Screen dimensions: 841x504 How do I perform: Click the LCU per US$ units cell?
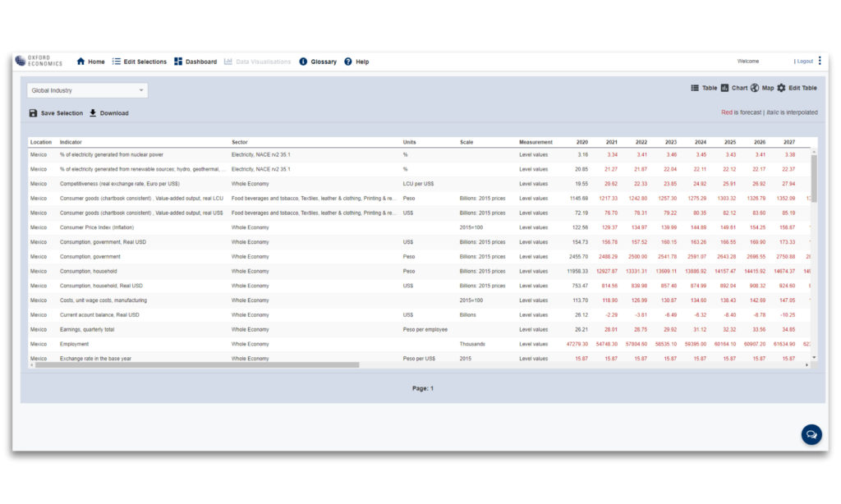point(418,183)
